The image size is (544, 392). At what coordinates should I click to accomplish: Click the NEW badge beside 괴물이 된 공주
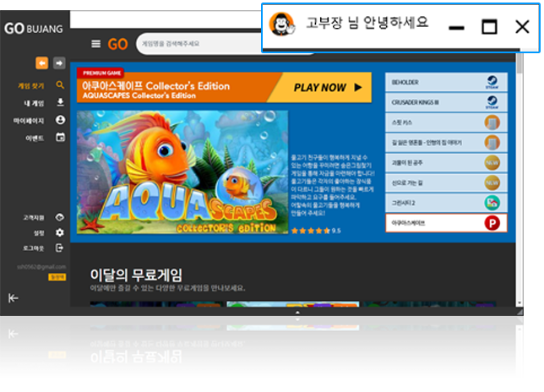[x=492, y=163]
